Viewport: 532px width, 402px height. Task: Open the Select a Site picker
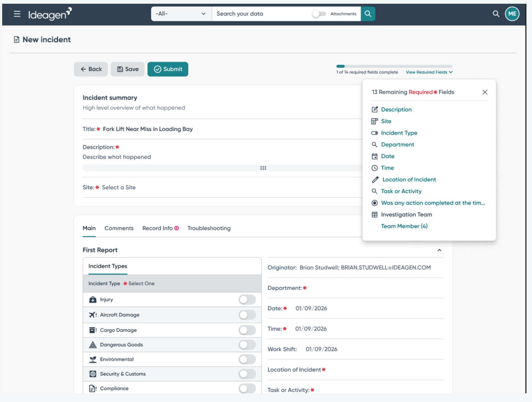119,187
